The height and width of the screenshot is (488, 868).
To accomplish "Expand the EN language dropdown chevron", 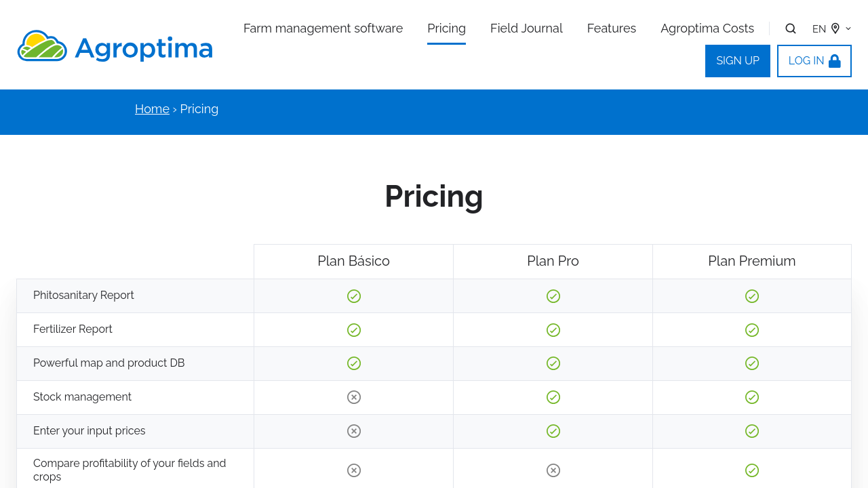I will 848,28.
